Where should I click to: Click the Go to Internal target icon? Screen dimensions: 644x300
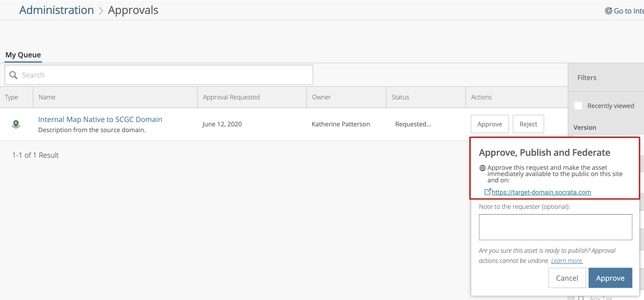click(608, 11)
